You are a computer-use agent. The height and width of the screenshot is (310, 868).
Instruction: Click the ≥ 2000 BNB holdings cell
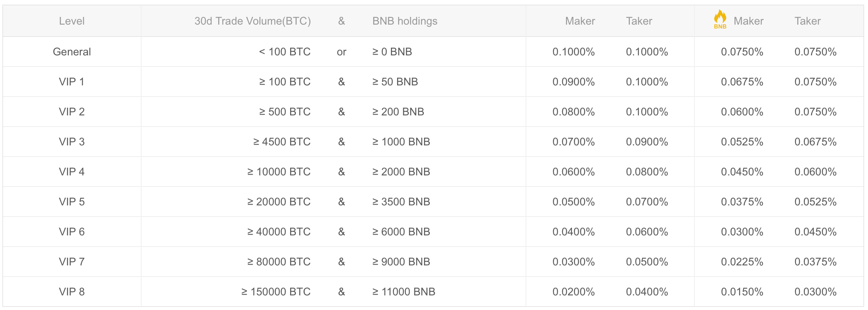pos(401,172)
